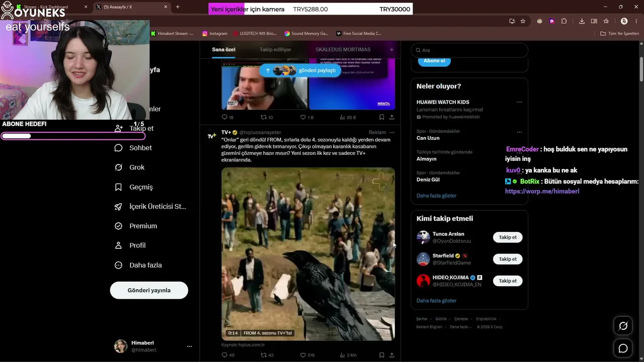
Task: Bookmark the post with 85 B views
Action: pyautogui.click(x=382, y=117)
